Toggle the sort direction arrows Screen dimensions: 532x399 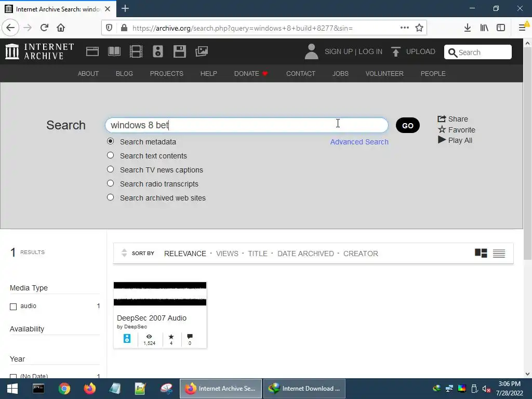124,253
